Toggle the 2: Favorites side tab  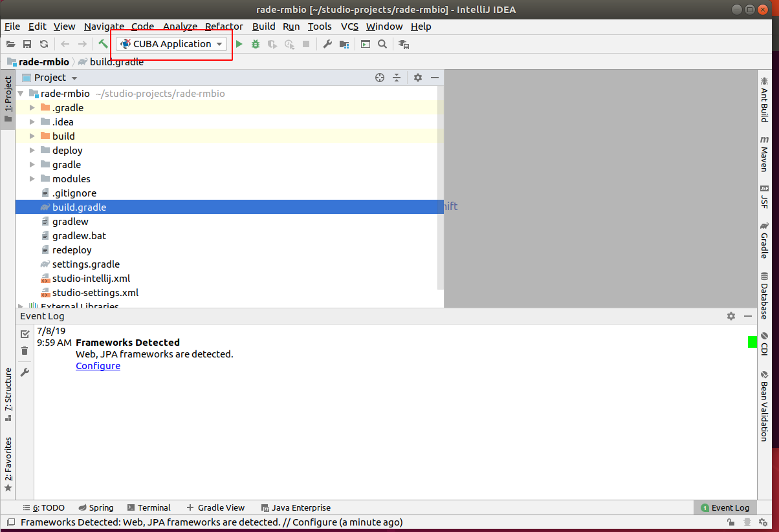pyautogui.click(x=8, y=464)
